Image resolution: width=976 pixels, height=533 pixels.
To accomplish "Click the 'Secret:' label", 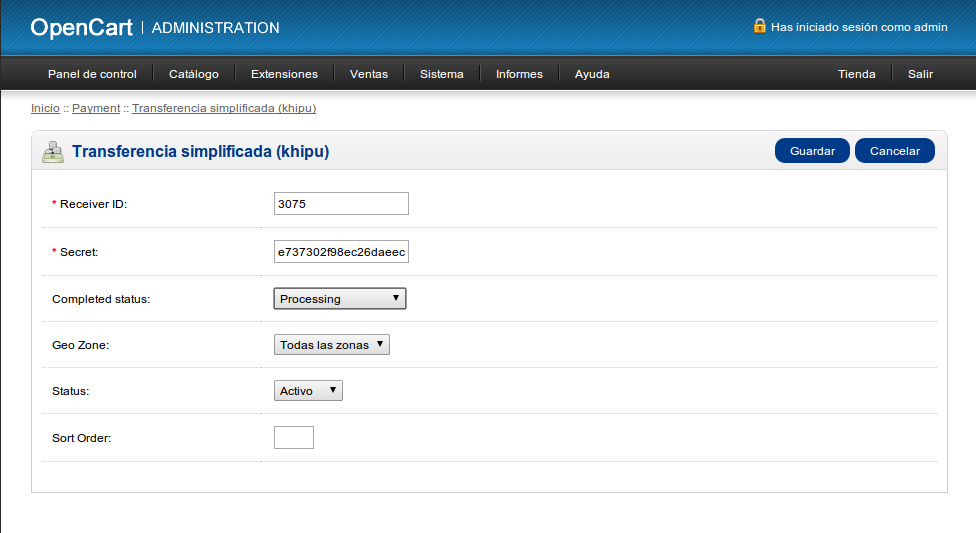I will (79, 252).
